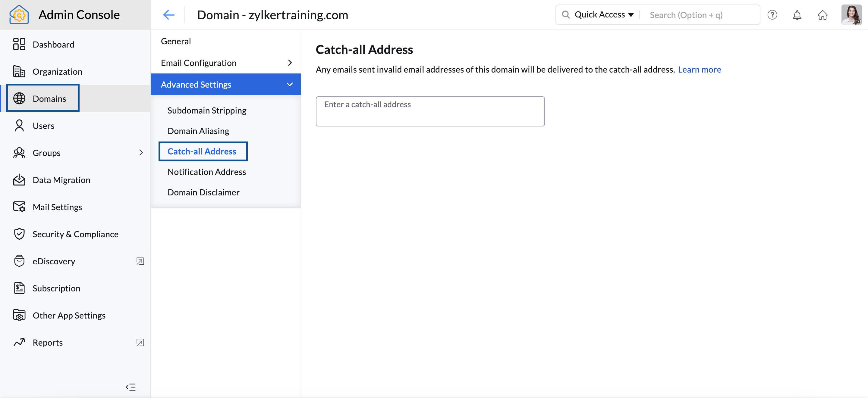This screenshot has width=868, height=398.
Task: Click the Domains globe icon in sidebar
Action: pos(19,98)
